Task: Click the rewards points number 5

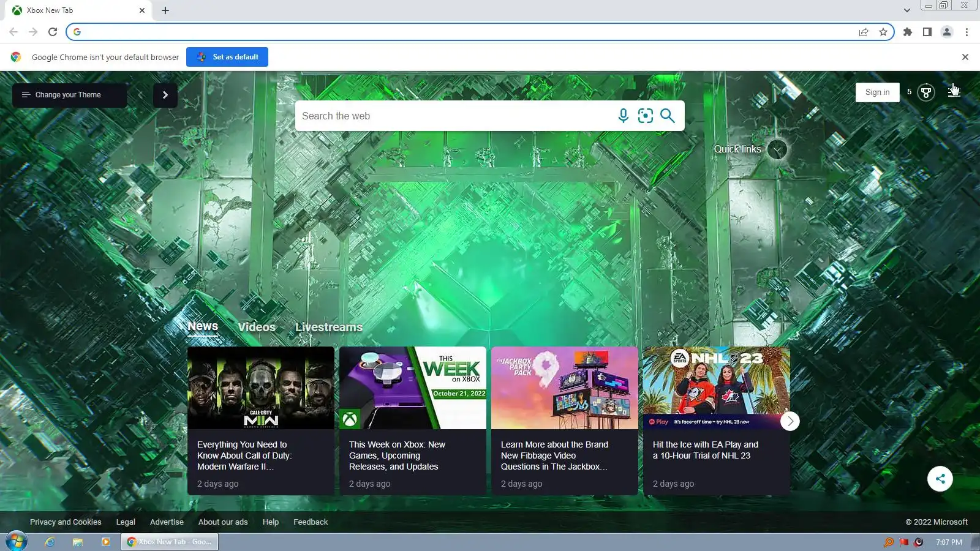Action: [909, 92]
